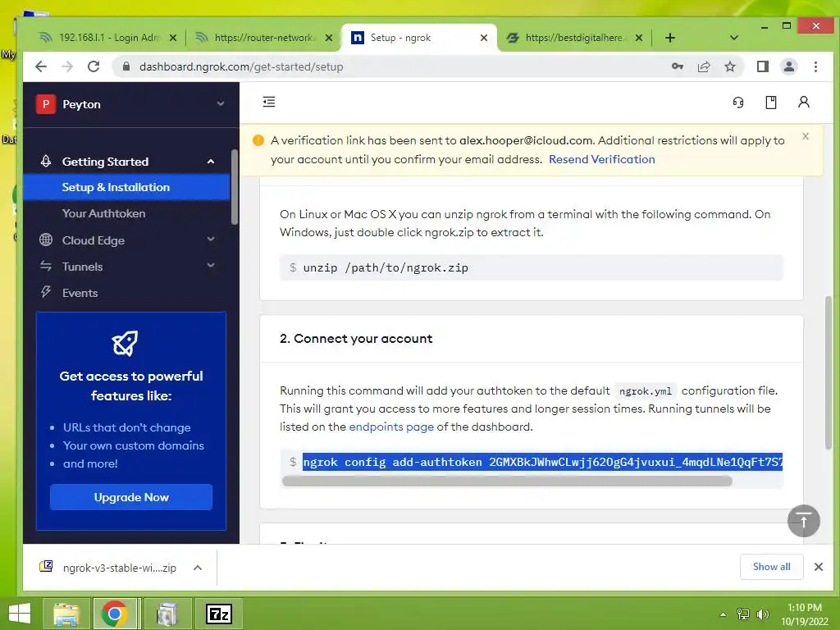The height and width of the screenshot is (630, 840).
Task: Switch to the 192.168.l.1 Login Admin tab
Action: [x=107, y=38]
